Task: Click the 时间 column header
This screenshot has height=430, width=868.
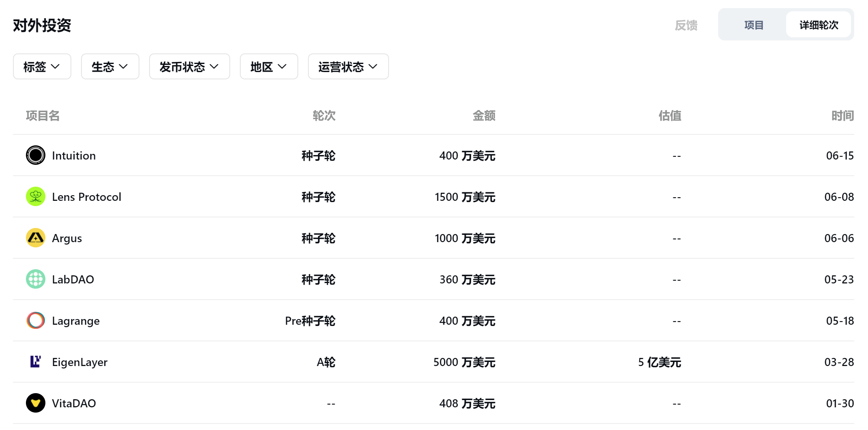Action: click(842, 116)
